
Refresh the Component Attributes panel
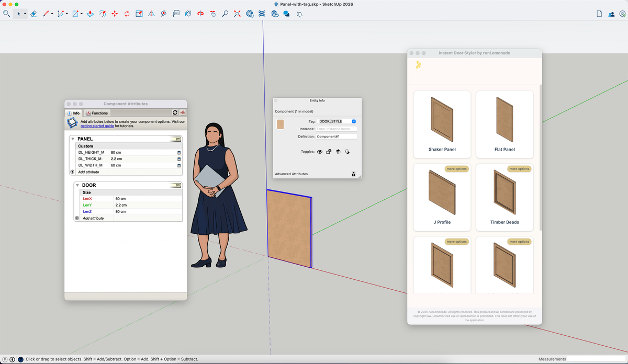tap(175, 112)
